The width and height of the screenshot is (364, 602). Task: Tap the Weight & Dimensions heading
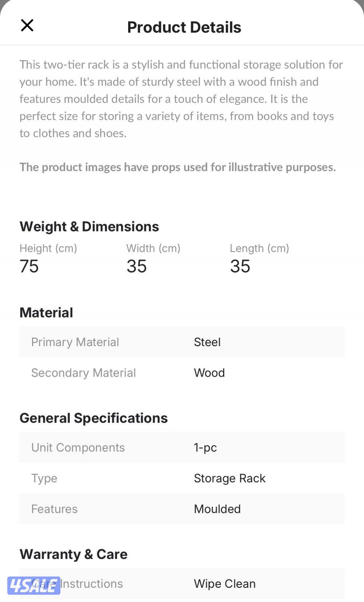tap(89, 226)
